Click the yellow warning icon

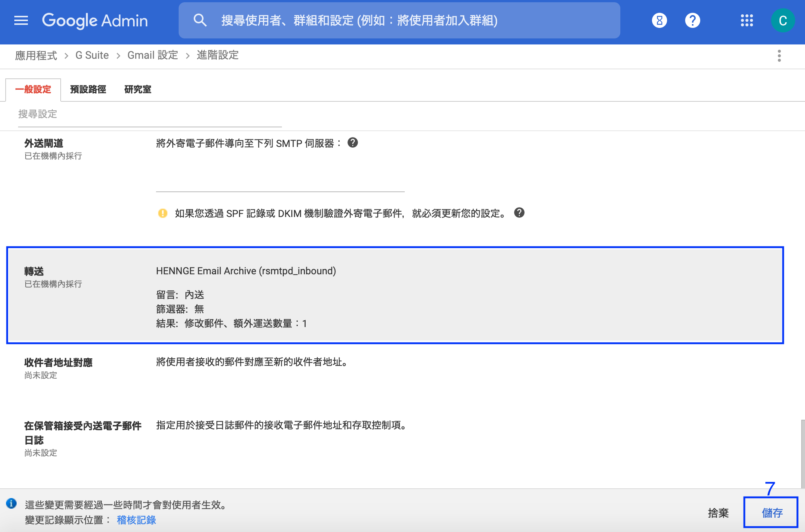[162, 213]
